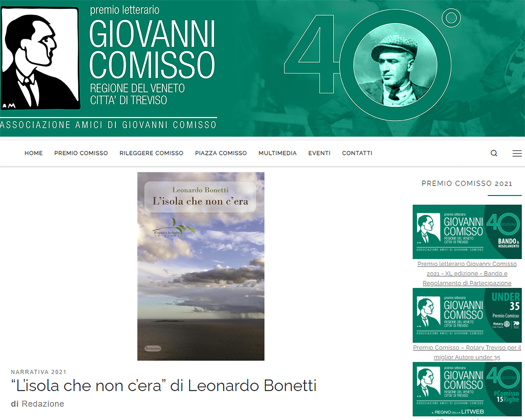Click the NARRATIVA 2021 category label

pos(38,372)
